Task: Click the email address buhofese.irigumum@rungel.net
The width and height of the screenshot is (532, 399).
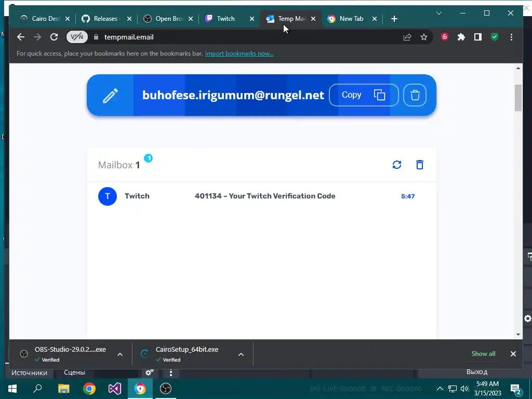Action: pyautogui.click(x=233, y=95)
